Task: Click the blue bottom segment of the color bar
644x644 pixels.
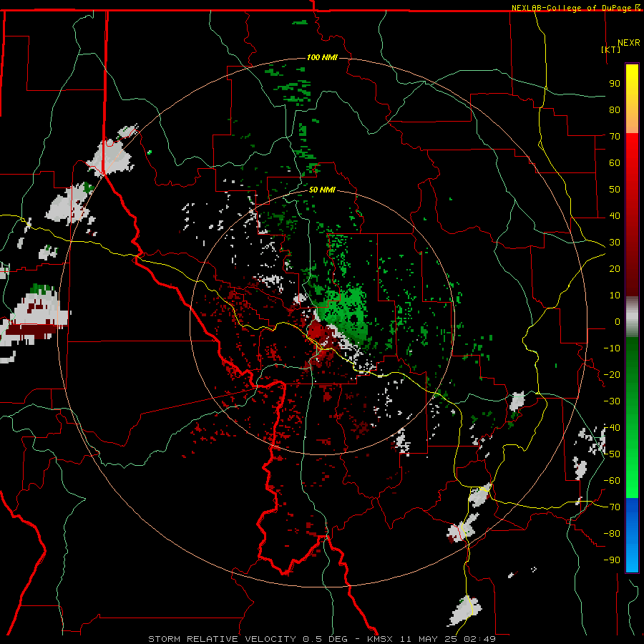Action: click(x=632, y=535)
